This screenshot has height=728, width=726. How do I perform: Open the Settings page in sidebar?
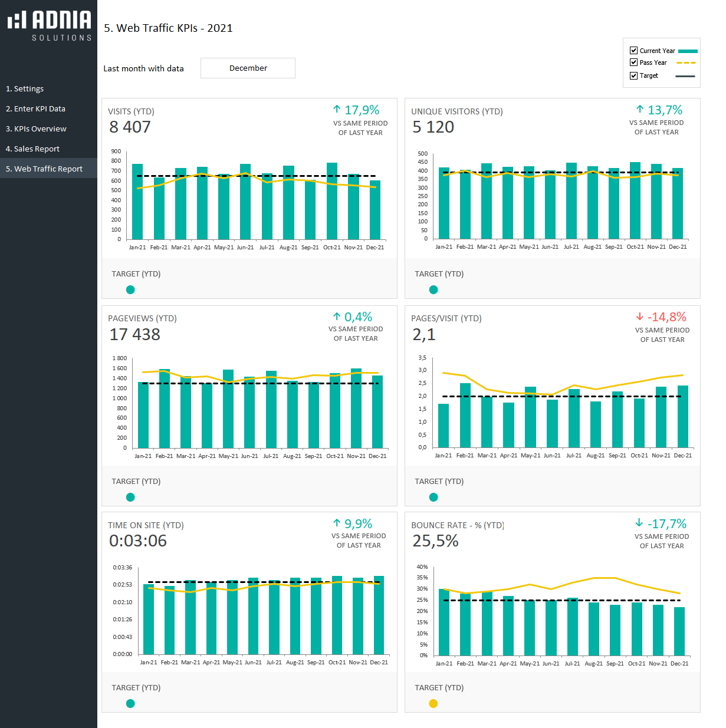25,89
